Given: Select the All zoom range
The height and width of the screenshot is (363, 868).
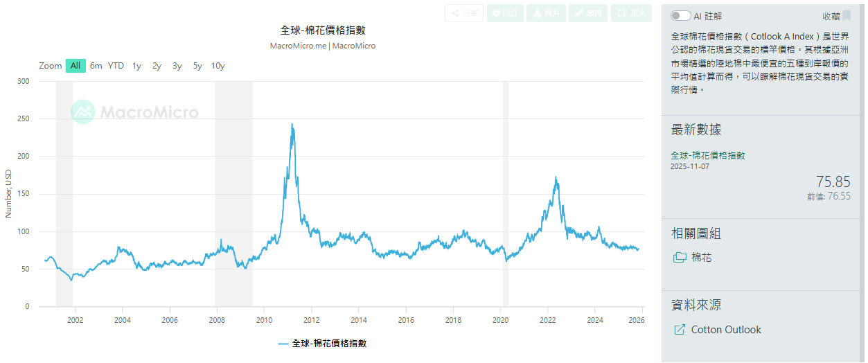Looking at the screenshot, I should click(76, 66).
